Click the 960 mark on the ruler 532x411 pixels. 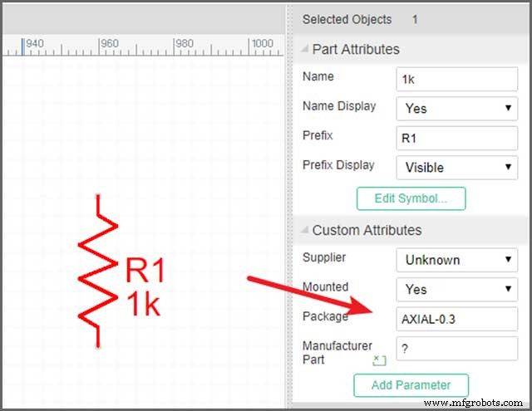(109, 44)
